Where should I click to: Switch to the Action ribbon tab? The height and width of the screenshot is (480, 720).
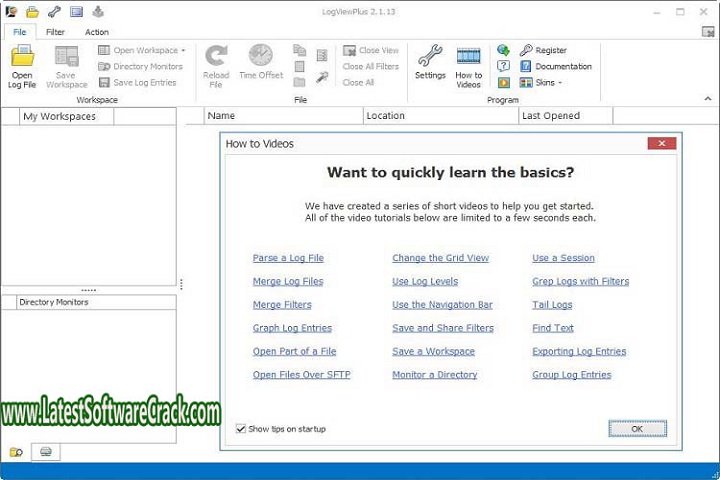coord(97,32)
